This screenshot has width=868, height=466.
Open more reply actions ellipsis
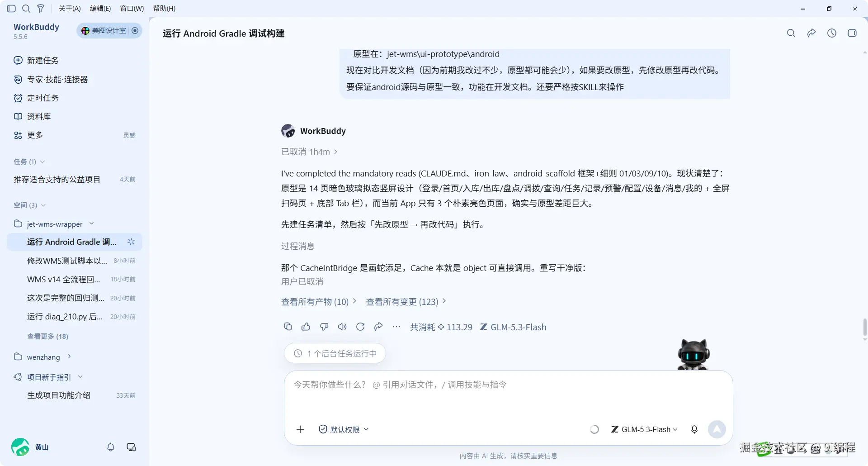[x=396, y=327]
